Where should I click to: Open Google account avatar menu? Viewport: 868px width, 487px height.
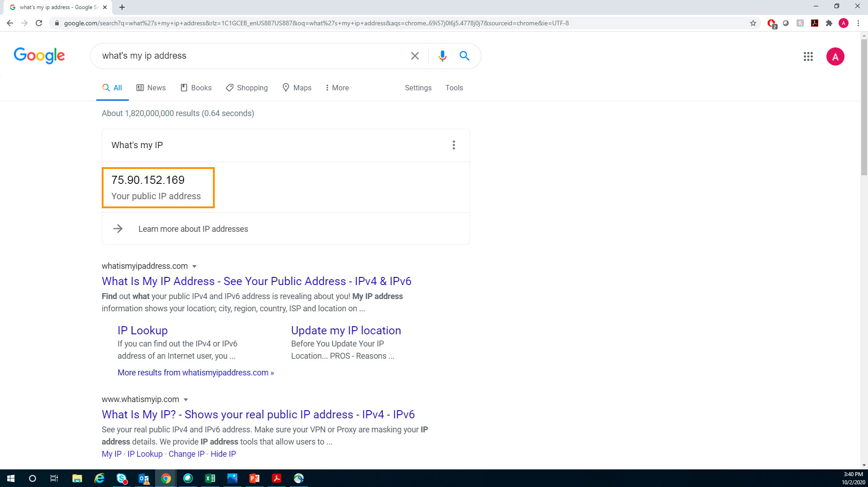click(835, 56)
